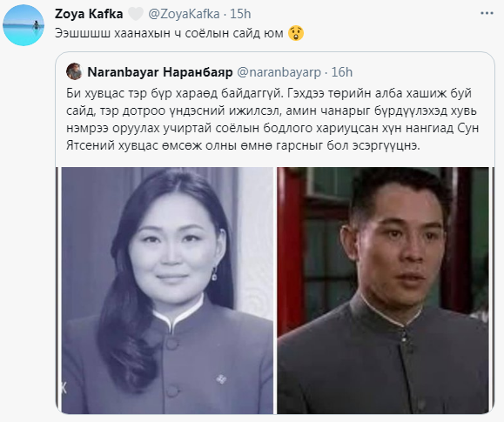Open the quoted tweet via the 16h timestamp
Screen dimensions: 504x422
tap(342, 72)
